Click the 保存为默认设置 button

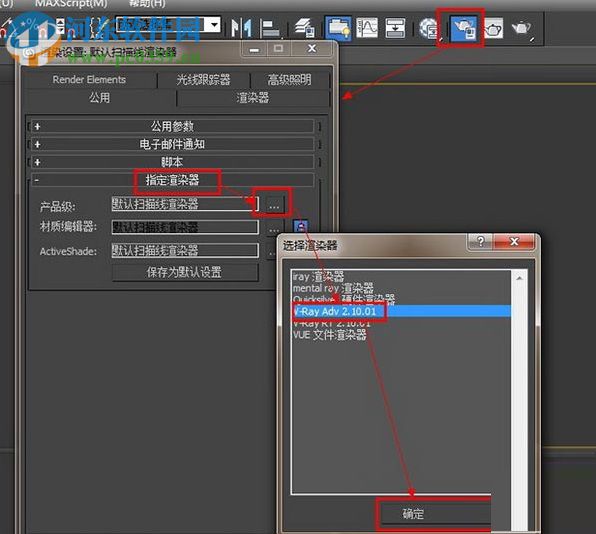tap(185, 272)
